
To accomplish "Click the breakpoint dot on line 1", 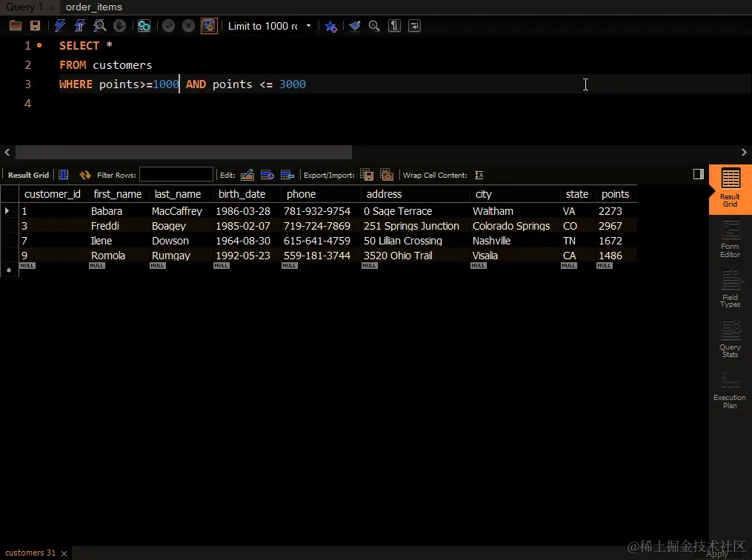I will pos(39,45).
